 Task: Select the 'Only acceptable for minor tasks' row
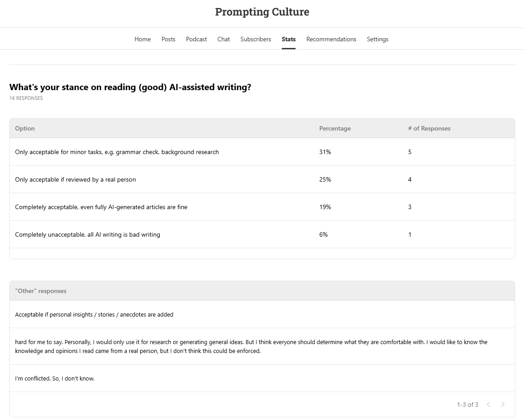(x=262, y=152)
